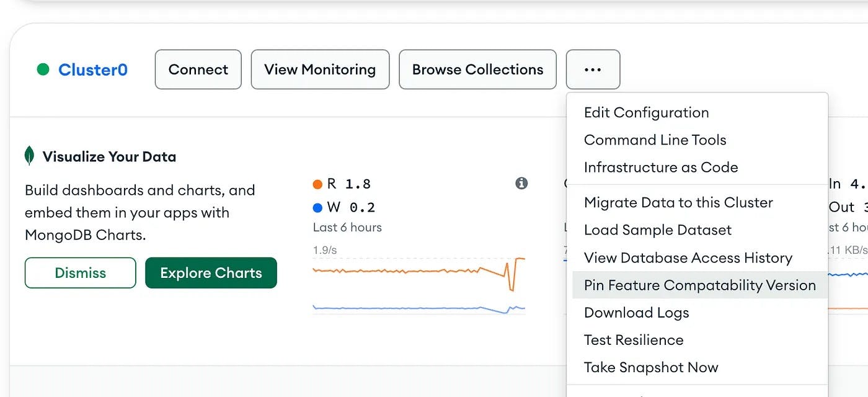Open the Cluster0 link
This screenshot has width=868, height=397.
[92, 69]
